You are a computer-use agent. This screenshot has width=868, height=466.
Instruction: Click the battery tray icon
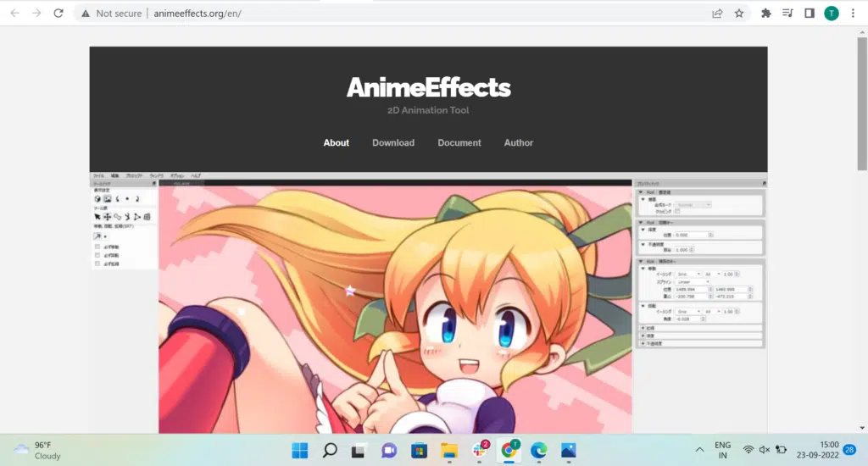[781, 450]
